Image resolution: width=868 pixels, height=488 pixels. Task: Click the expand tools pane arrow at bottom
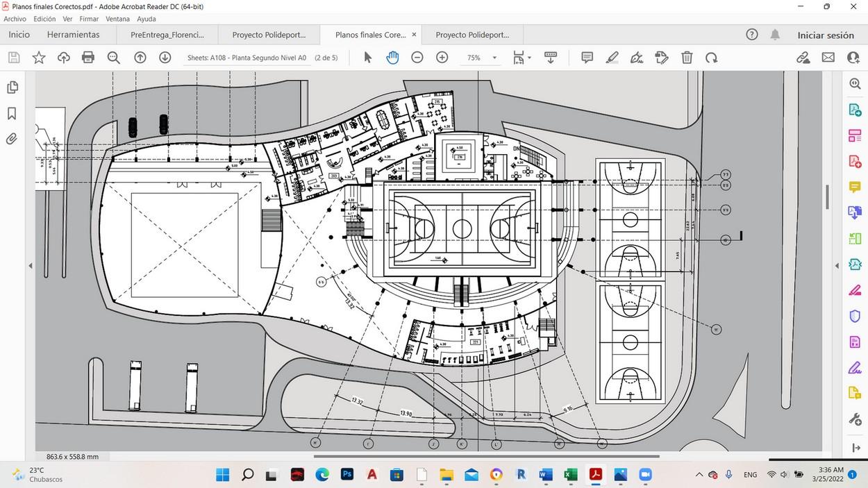pos(855,448)
